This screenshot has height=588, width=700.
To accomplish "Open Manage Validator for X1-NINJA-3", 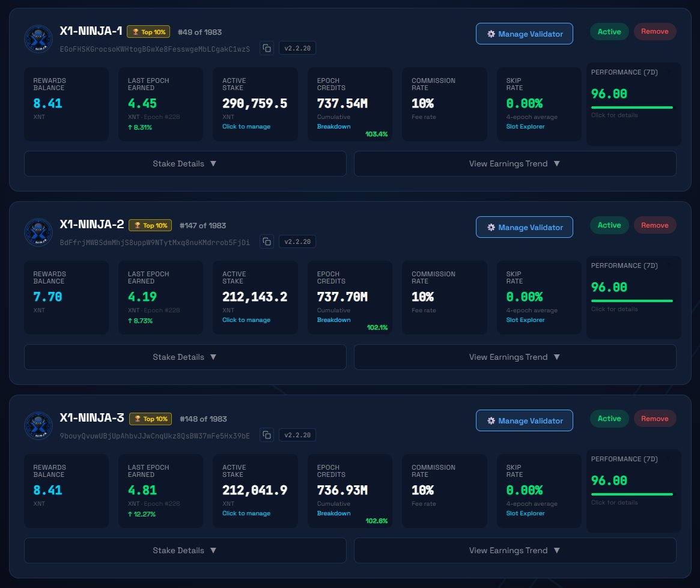I will click(x=525, y=420).
